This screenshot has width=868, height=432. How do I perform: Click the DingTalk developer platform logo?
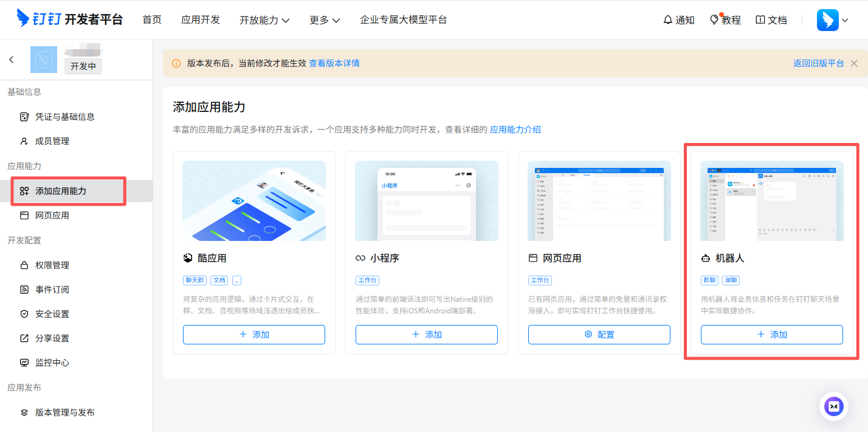(x=69, y=19)
